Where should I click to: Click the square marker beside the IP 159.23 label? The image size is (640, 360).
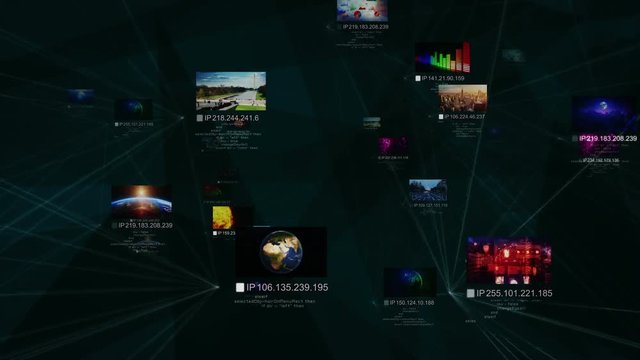coord(215,233)
